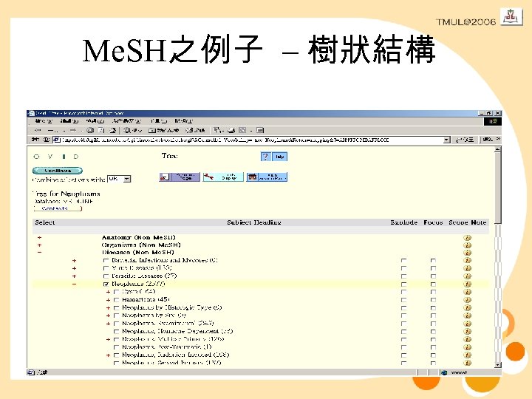Click the tools icon button beside Previous Page
This screenshot has width=532, height=399.
pos(223,177)
